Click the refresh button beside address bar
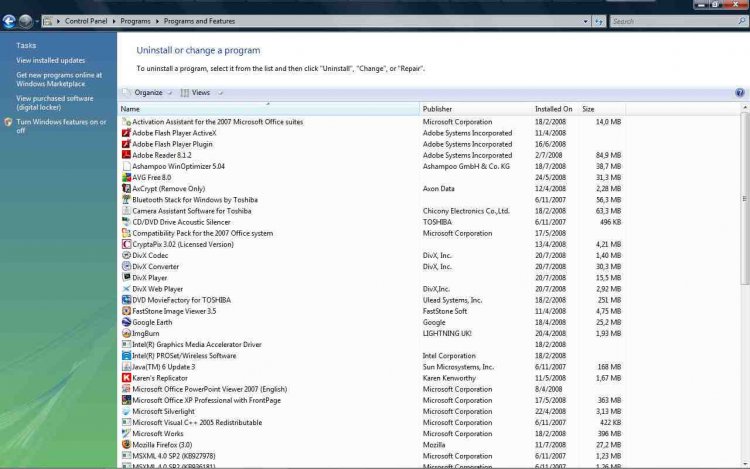This screenshot has width=750, height=469. (x=599, y=21)
